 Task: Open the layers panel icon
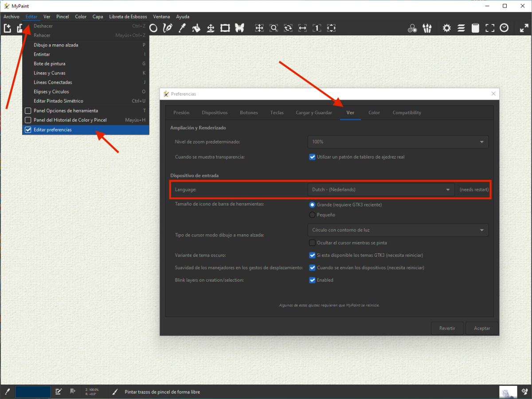point(461,28)
